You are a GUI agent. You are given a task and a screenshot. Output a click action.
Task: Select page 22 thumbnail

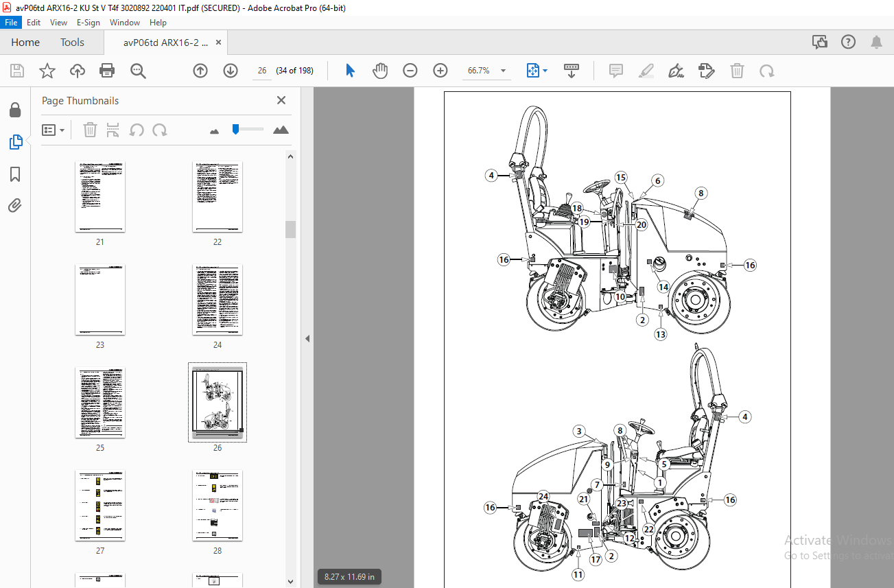(217, 198)
